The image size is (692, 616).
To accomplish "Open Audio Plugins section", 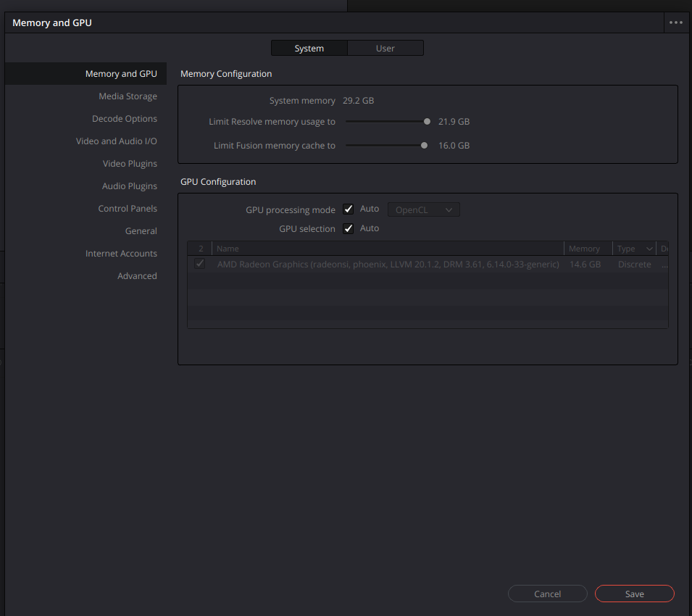I will point(129,186).
